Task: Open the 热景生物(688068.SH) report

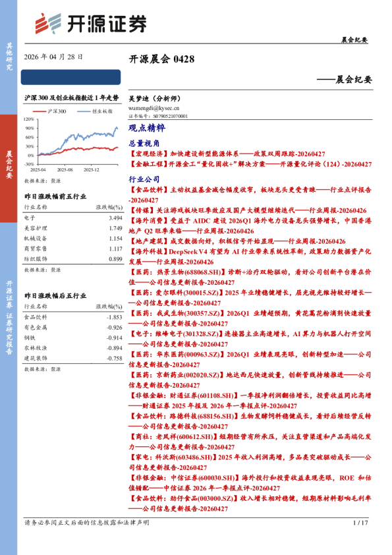Action: [250, 277]
